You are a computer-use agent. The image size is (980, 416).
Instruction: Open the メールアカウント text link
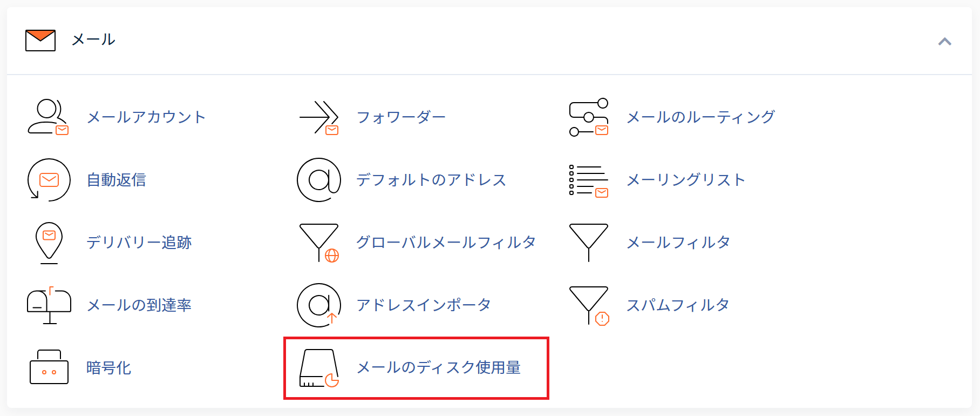[146, 117]
